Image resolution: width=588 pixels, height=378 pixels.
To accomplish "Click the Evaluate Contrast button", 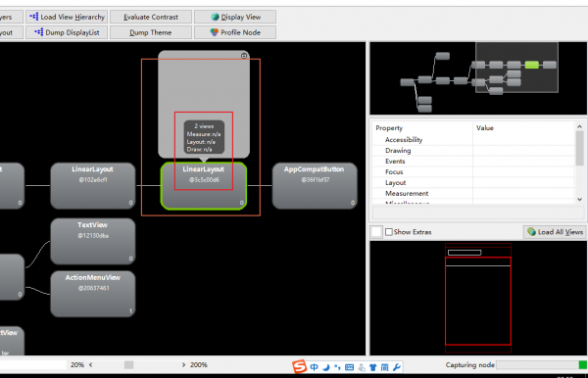I will pos(151,17).
